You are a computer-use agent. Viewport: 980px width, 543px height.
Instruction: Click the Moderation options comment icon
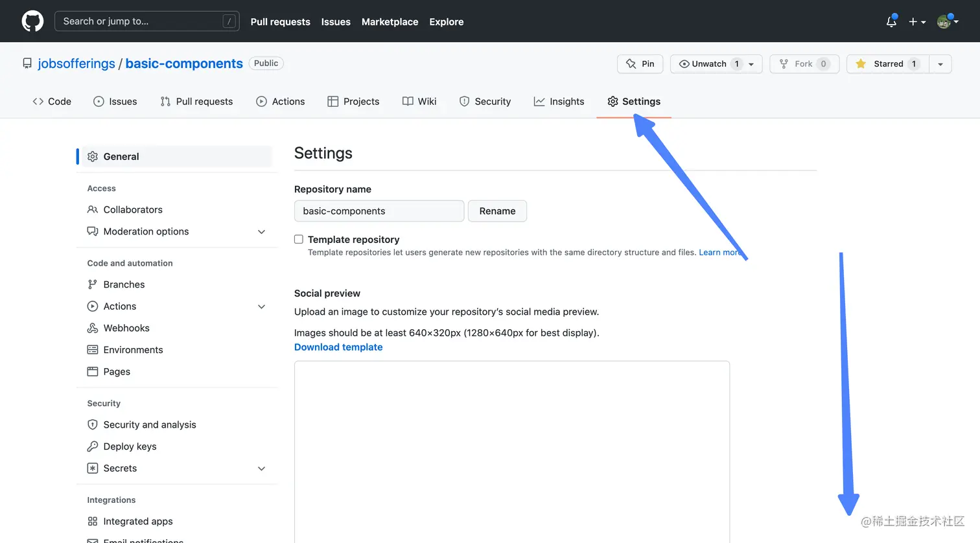[93, 231]
